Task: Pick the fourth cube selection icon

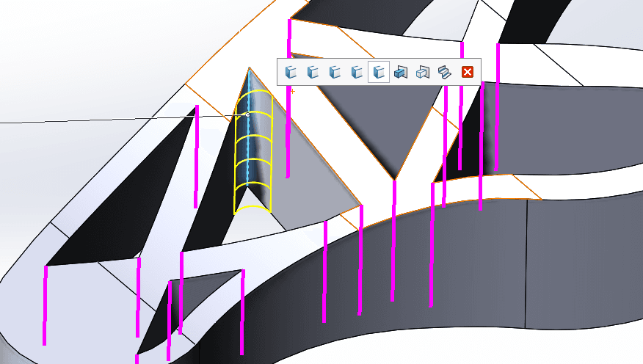Action: pos(357,72)
